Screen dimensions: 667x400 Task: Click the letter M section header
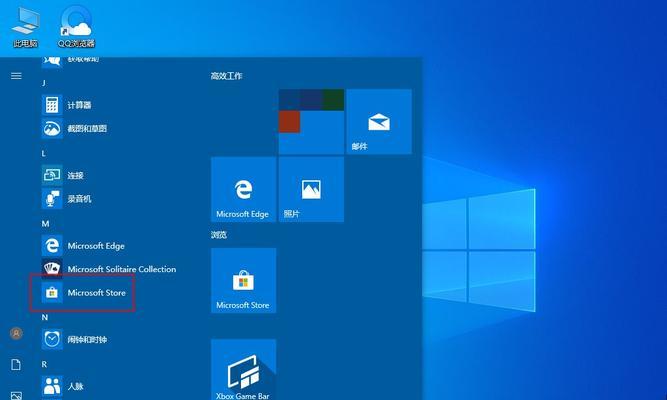[x=45, y=224]
